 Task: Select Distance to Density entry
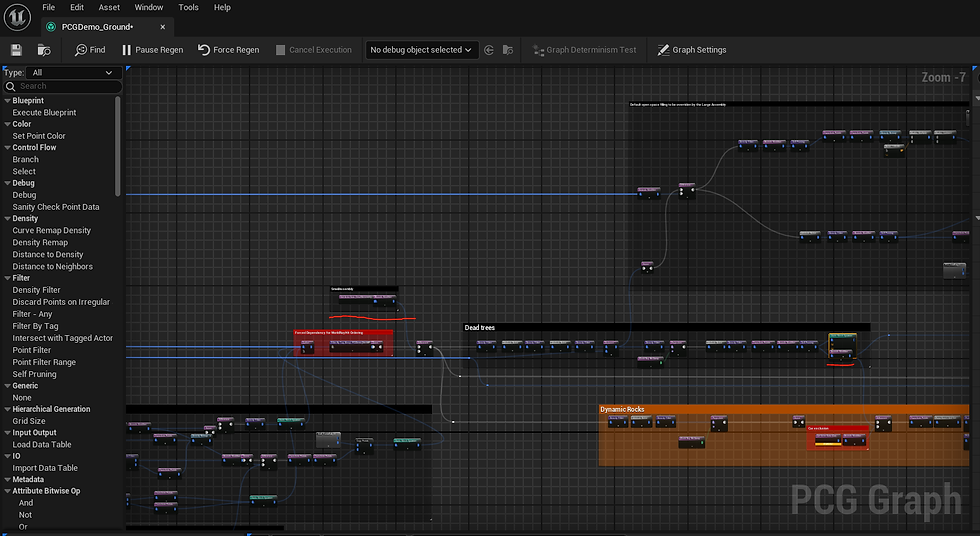coord(48,254)
